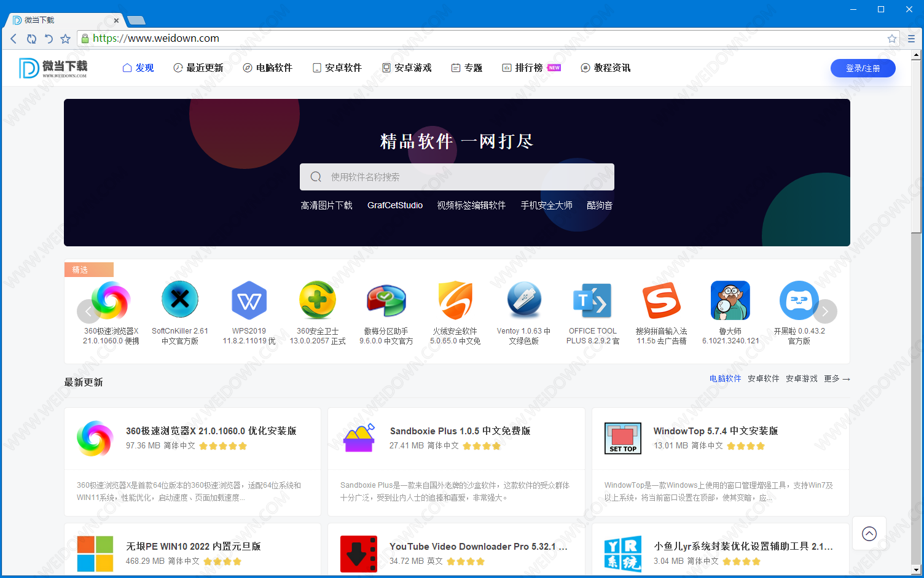
Task: Open 小鱼儿yr系统封装优化设置辅助工具 title
Action: 743,546
